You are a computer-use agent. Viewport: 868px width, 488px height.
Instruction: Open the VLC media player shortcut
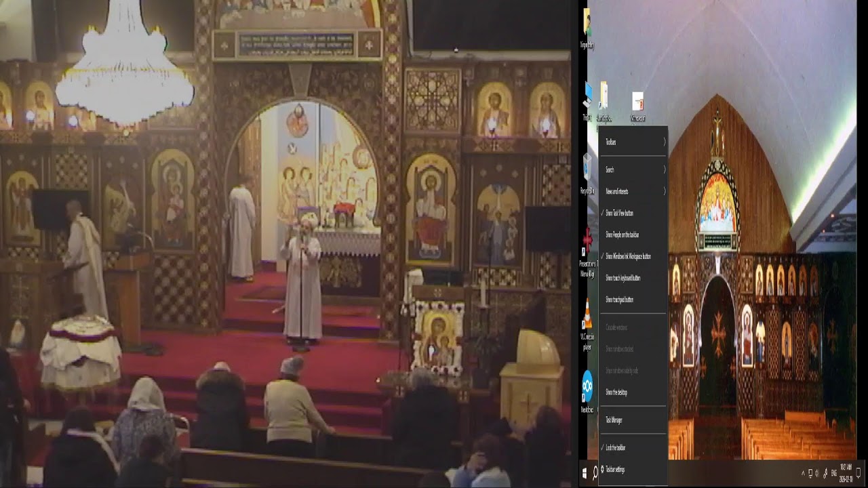pos(587,325)
